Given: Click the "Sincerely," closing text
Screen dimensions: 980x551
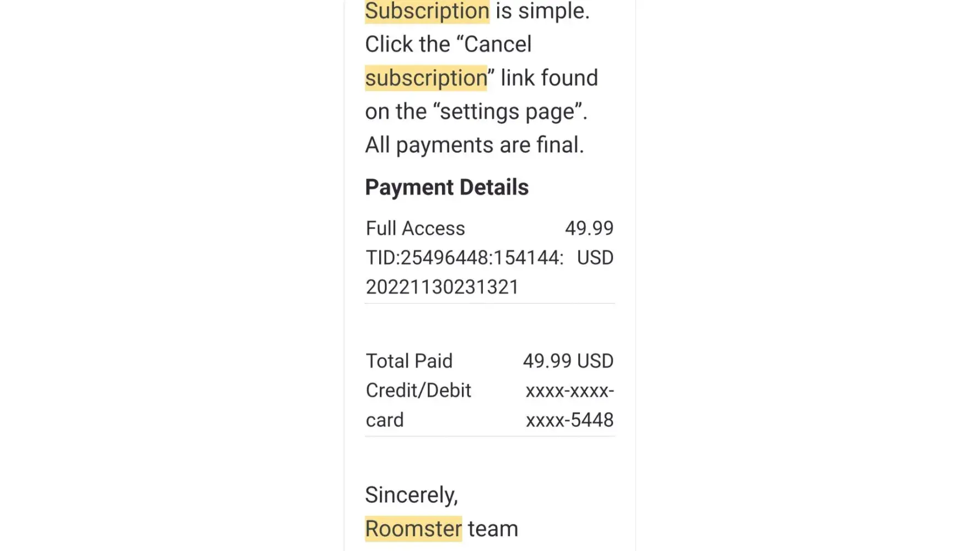Looking at the screenshot, I should (x=411, y=495).
